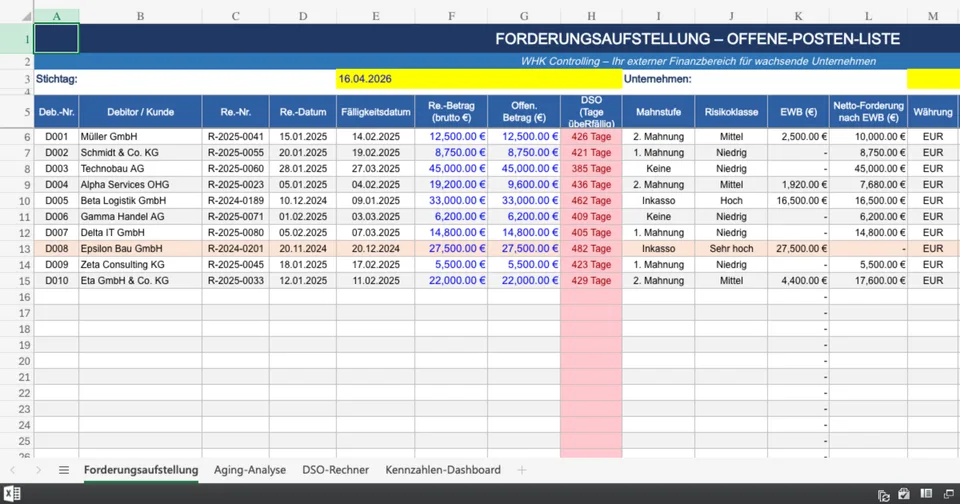Add a new sheet with plus icon
Screen dimensions: 960x504
click(522, 470)
